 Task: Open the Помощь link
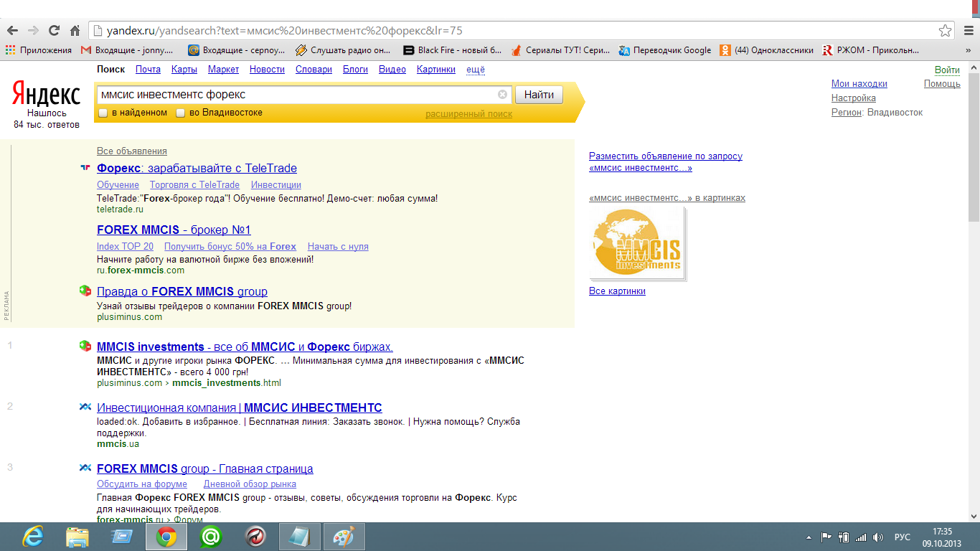pos(942,84)
